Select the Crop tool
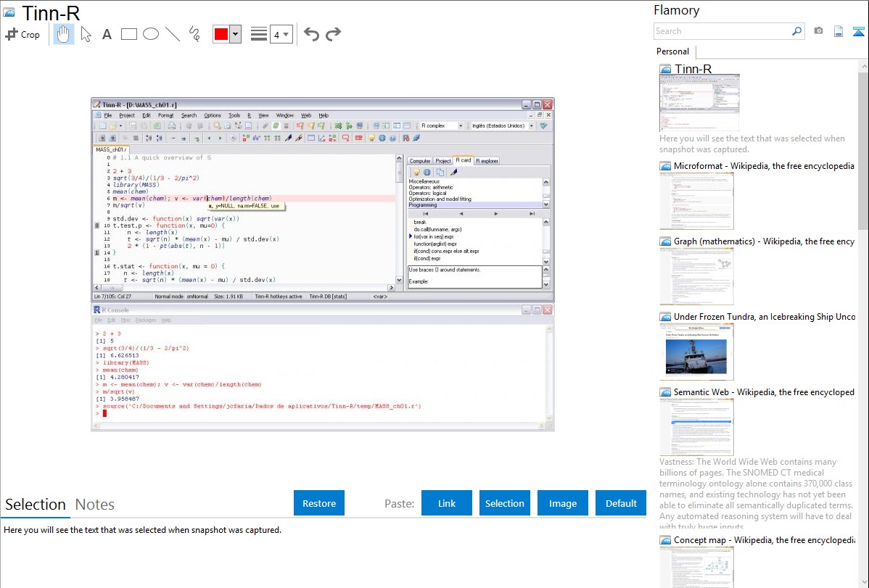This screenshot has height=588, width=869. tap(22, 34)
